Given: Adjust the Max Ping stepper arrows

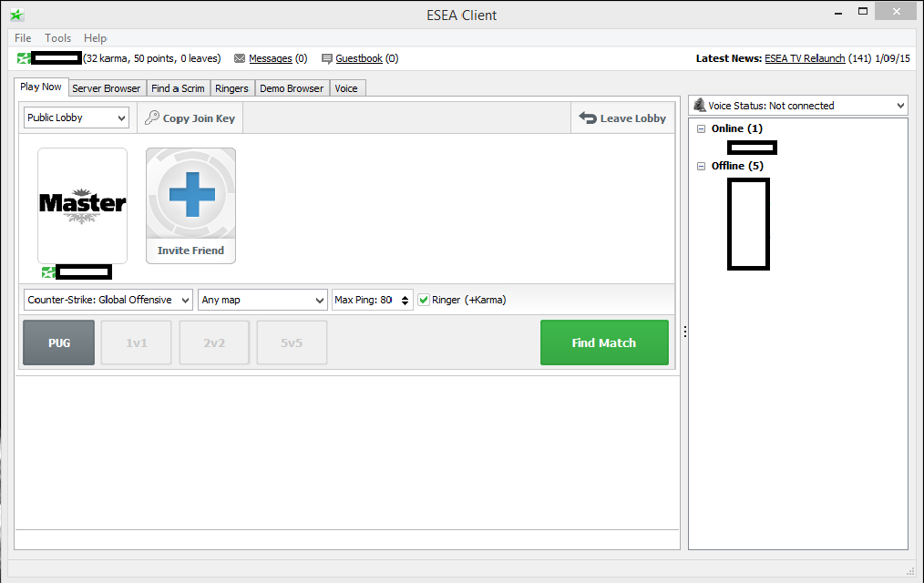Looking at the screenshot, I should pyautogui.click(x=405, y=301).
